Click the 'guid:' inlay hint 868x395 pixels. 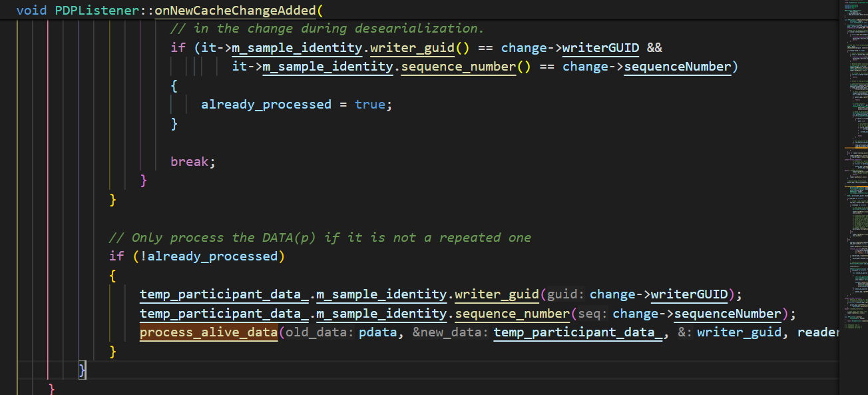pos(566,294)
